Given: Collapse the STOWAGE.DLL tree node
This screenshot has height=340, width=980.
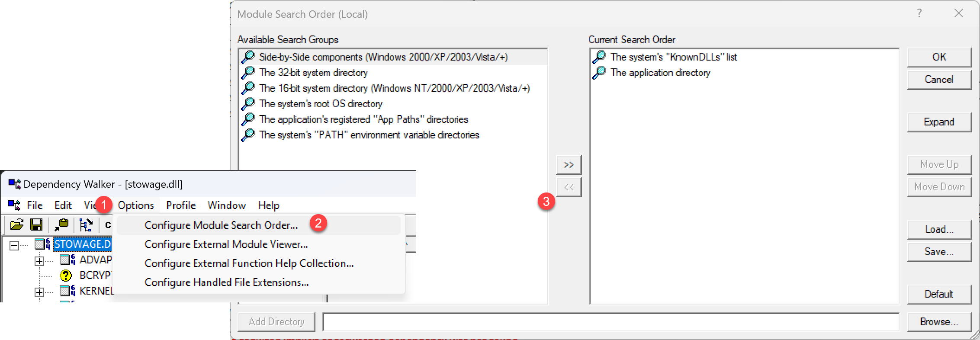Looking at the screenshot, I should coord(14,245).
